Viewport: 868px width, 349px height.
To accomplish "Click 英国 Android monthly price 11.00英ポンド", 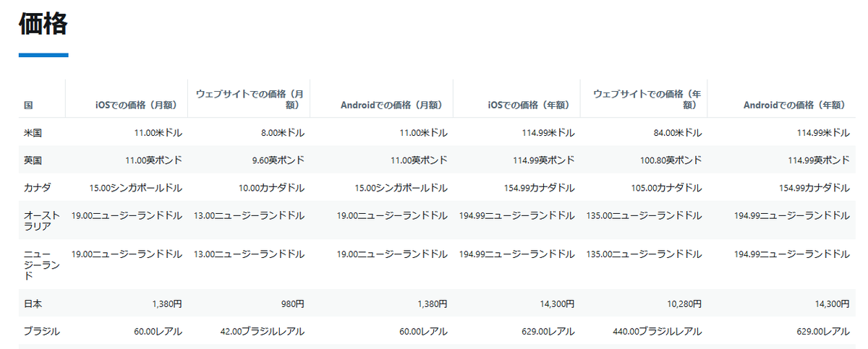I will tap(420, 160).
